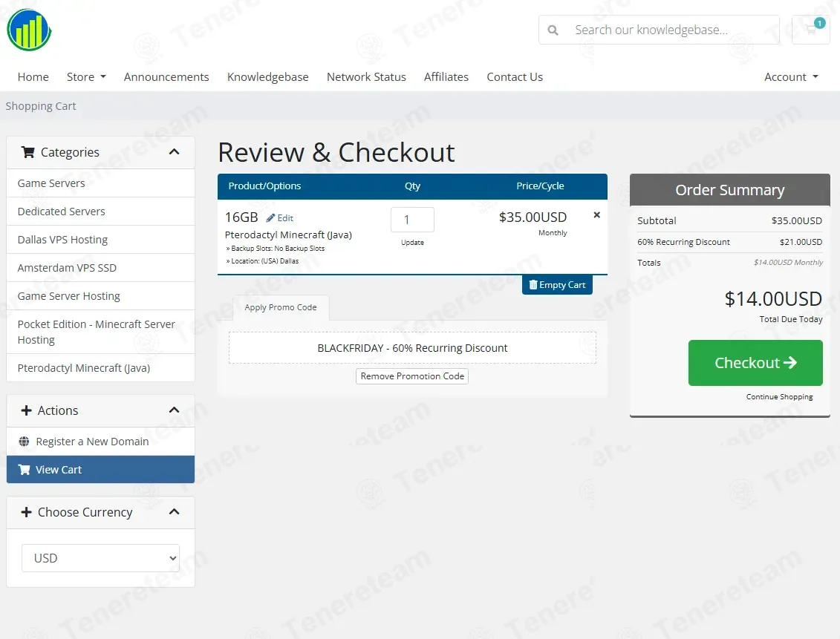This screenshot has height=639, width=840.
Task: Open Game Server Hosting category
Action: point(101,296)
